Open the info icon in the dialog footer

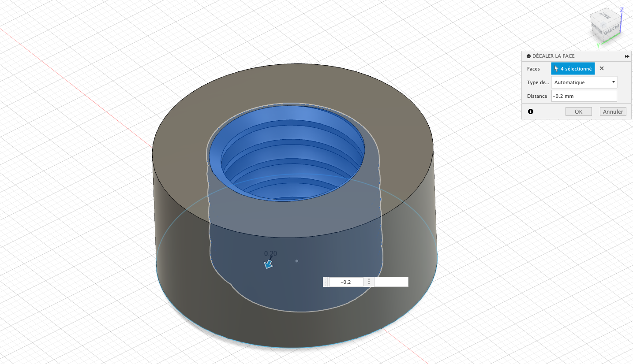(531, 112)
